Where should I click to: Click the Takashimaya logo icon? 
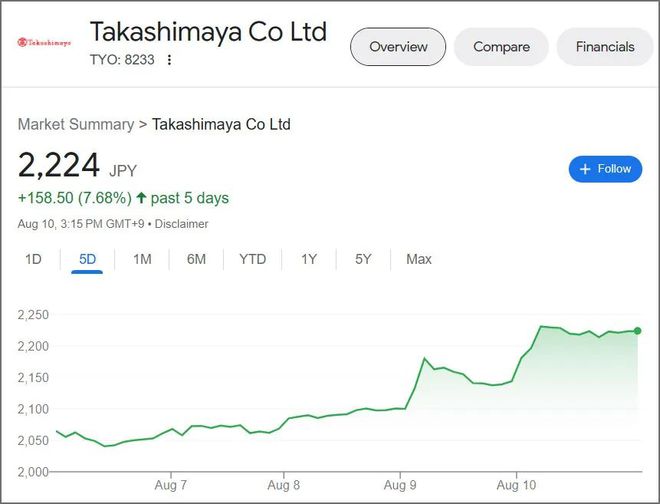(x=44, y=42)
